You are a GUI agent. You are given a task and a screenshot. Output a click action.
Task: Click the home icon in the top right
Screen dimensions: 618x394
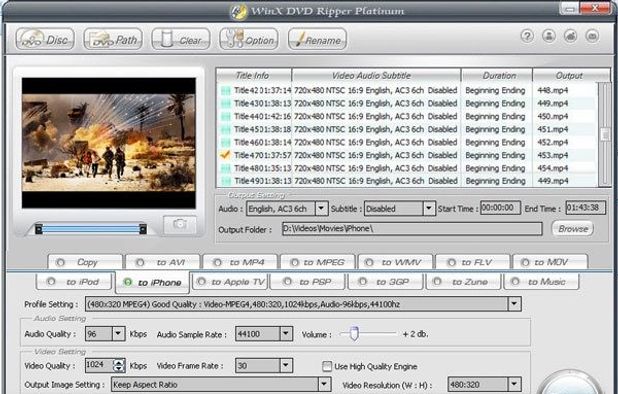point(571,36)
